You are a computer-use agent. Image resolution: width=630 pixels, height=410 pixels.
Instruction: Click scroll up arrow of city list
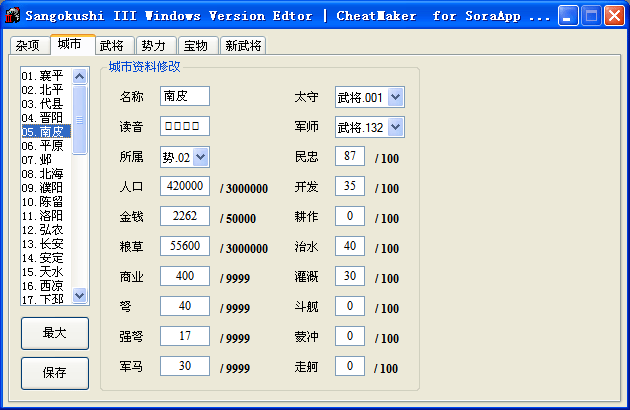(80, 75)
